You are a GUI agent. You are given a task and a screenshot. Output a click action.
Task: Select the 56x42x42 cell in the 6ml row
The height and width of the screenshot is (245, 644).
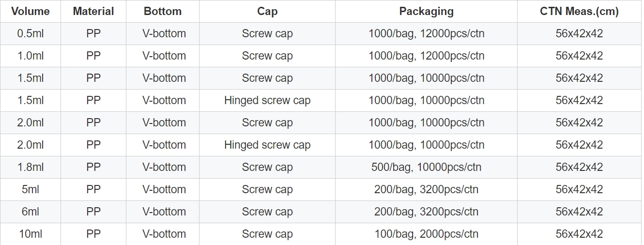[x=579, y=212]
